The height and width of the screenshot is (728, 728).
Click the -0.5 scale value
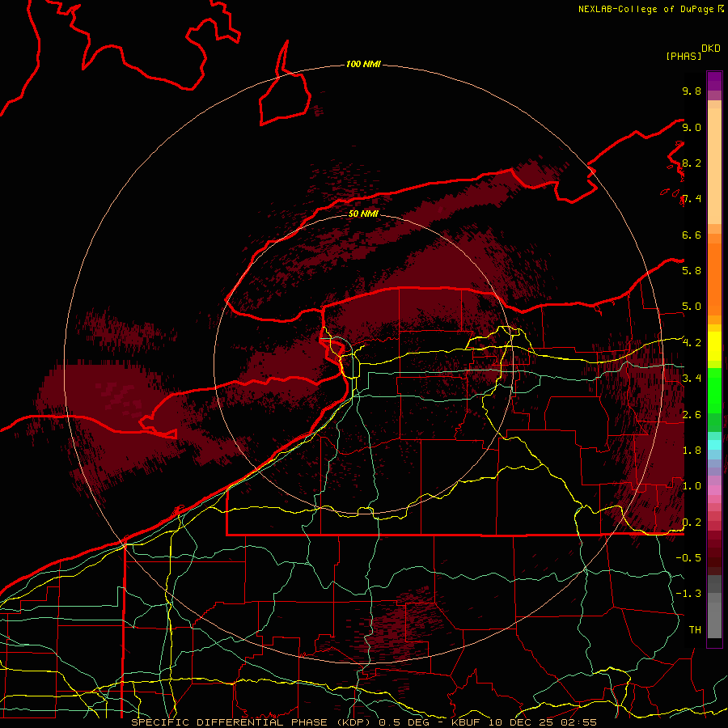pyautogui.click(x=688, y=557)
